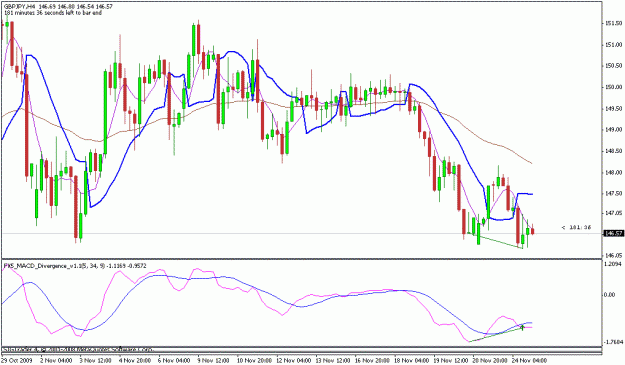Click the 3 Nov 12:00 time label
The height and width of the screenshot is (365, 625).
[96, 360]
